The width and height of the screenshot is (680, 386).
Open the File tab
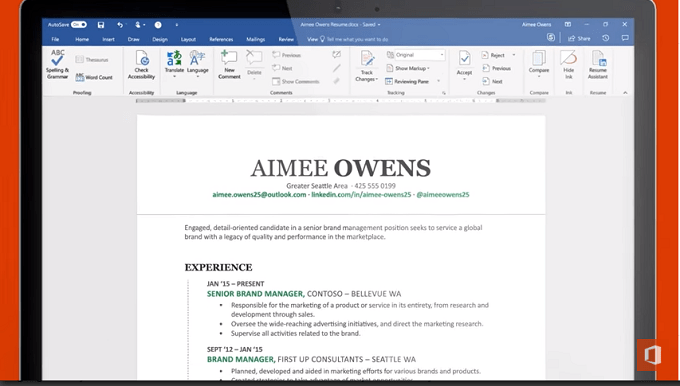[x=55, y=39]
